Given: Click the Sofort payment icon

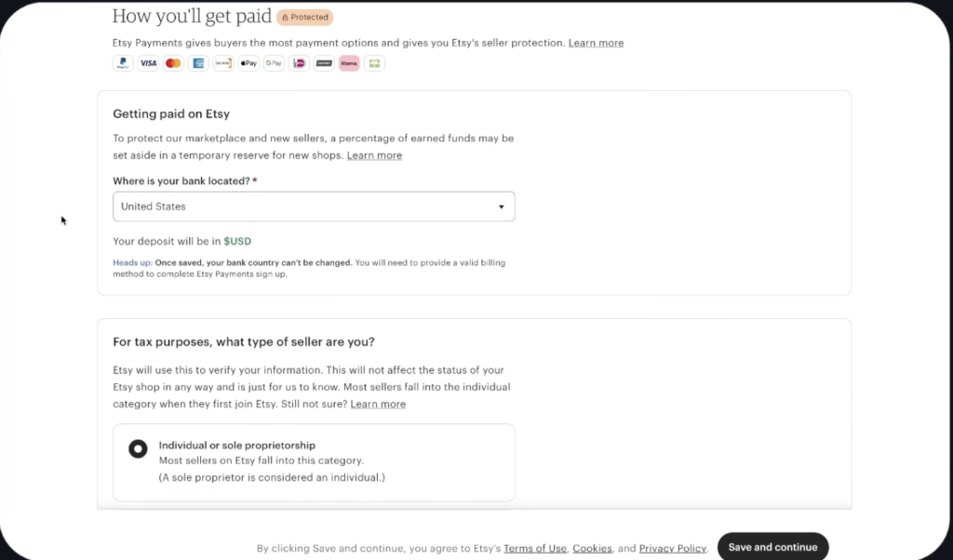Looking at the screenshot, I should pyautogui.click(x=324, y=63).
